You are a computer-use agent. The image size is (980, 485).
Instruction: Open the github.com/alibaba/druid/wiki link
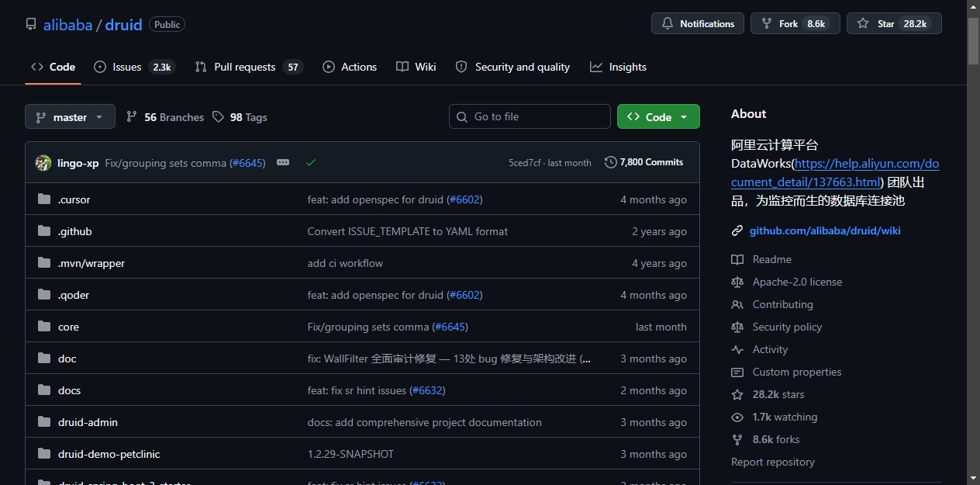(825, 230)
